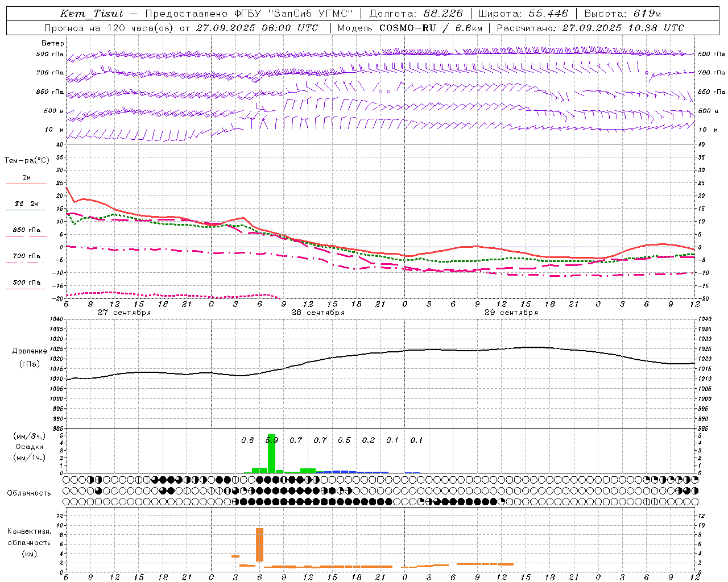Viewport: 728px width, 582px height.
Task: Click the tall orange convective cloud bar
Action: (259, 544)
